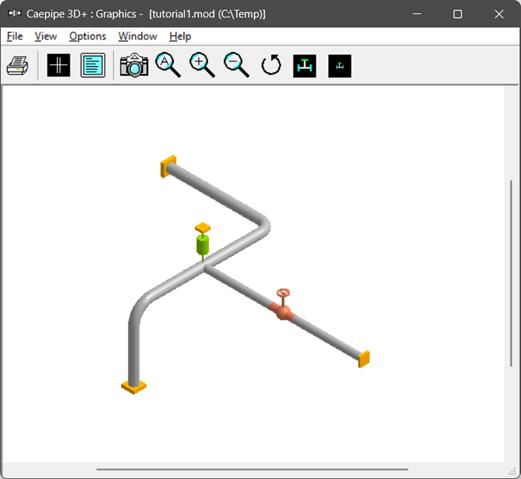
Task: Click the Turn rotate arrow icon
Action: coord(271,65)
